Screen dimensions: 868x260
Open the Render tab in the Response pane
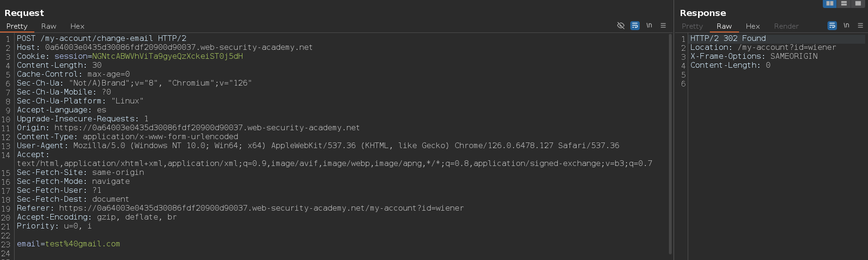tap(786, 26)
